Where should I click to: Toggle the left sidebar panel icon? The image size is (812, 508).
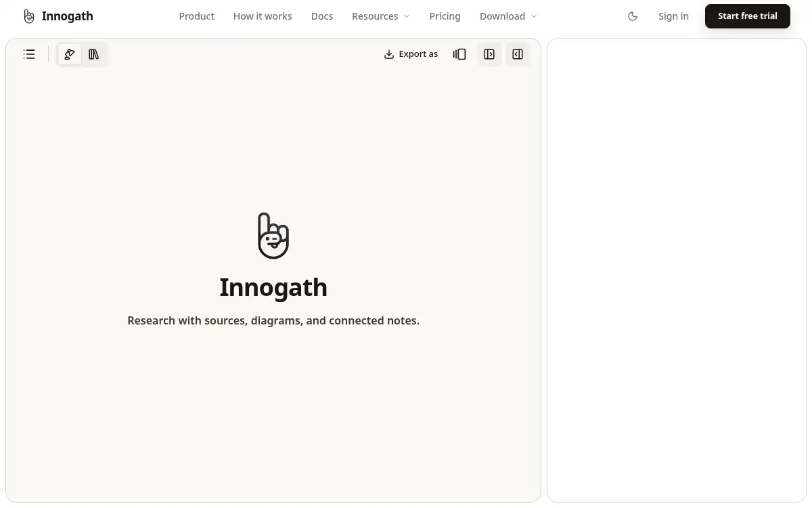(x=489, y=54)
